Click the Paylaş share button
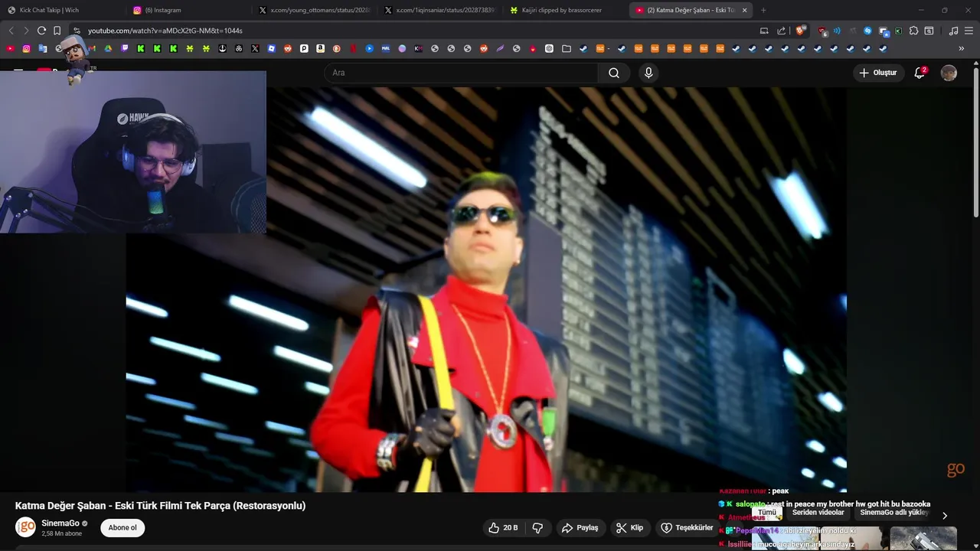The width and height of the screenshot is (980, 551). pos(580,527)
